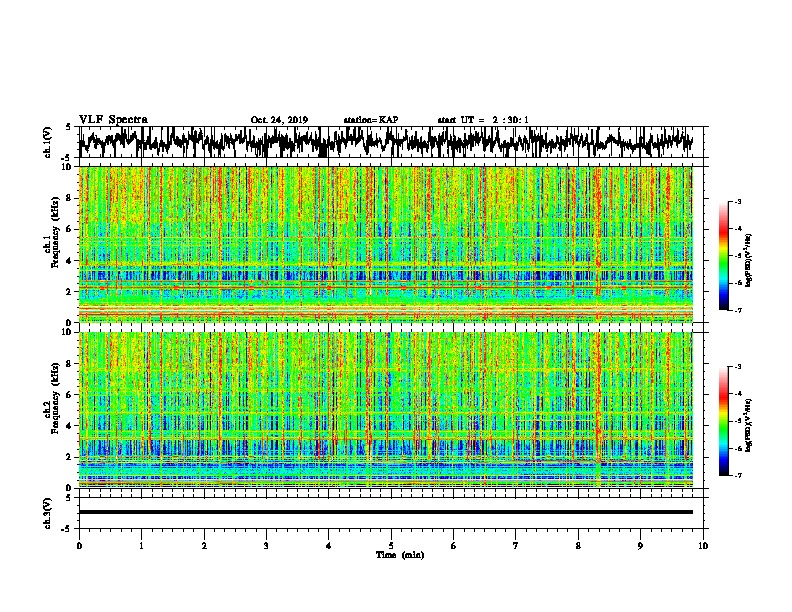Image resolution: width=792 pixels, height=612 pixels.
Task: Click the ch.1 "Frequency (kHz)" axis label
Action: [x=55, y=233]
